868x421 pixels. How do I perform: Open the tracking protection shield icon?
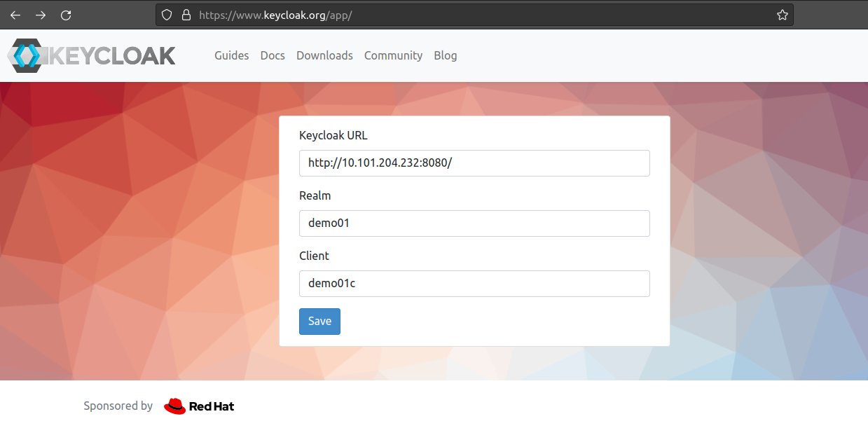(x=167, y=15)
